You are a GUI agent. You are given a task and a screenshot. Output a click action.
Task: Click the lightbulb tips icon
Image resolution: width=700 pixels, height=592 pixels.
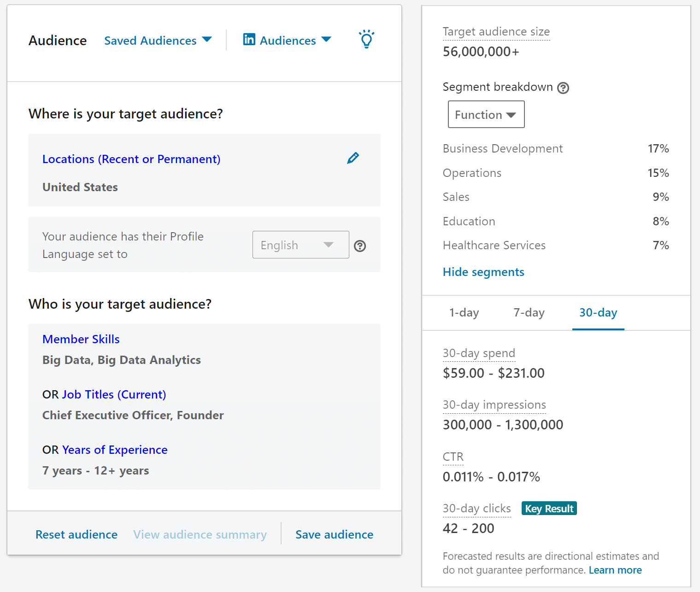[x=366, y=40]
